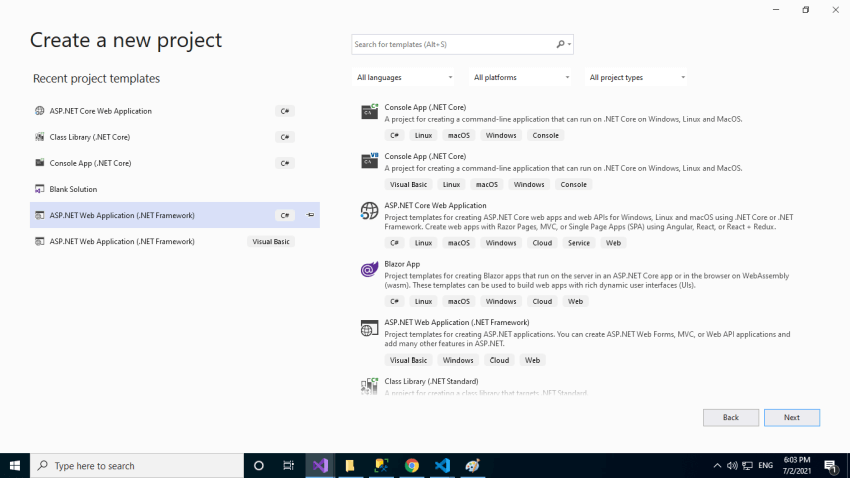The height and width of the screenshot is (478, 850).
Task: Click the Console App (.NET Core) recent template icon
Action: point(40,163)
